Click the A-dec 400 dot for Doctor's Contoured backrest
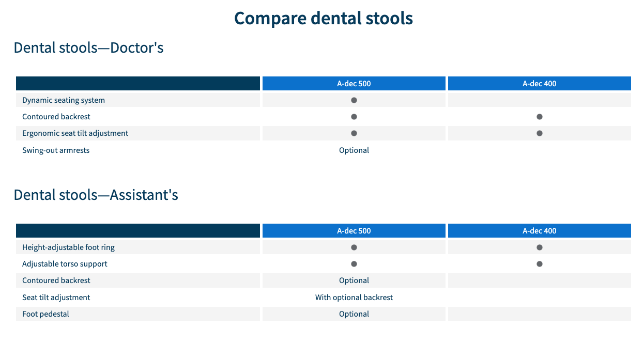 [540, 117]
